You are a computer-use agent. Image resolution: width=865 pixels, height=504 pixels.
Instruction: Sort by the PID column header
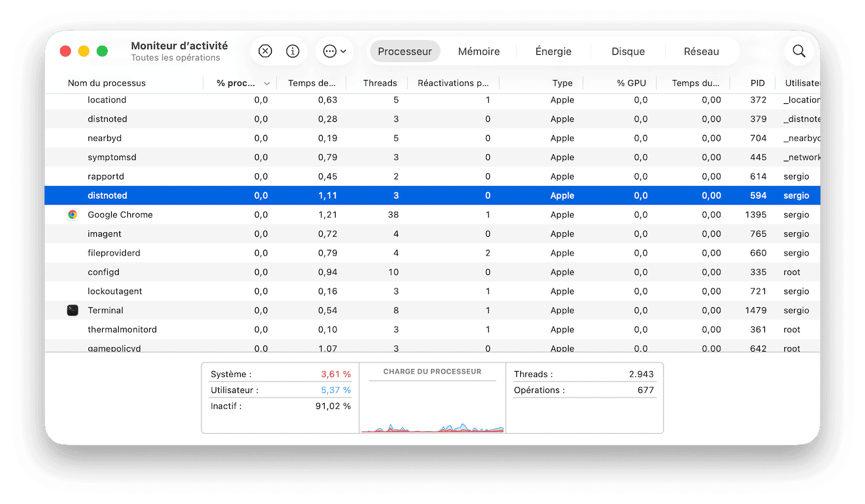757,83
